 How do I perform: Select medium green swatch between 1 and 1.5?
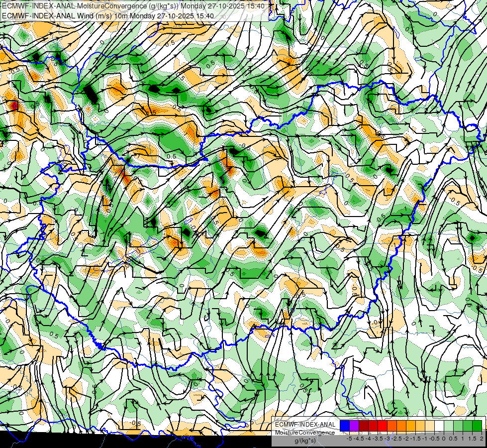468,426
